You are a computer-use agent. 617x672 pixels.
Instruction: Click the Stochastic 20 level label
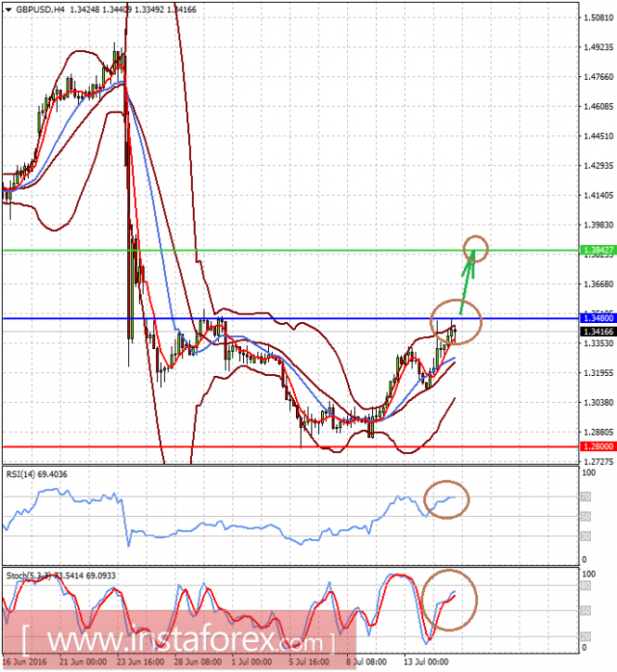click(585, 636)
